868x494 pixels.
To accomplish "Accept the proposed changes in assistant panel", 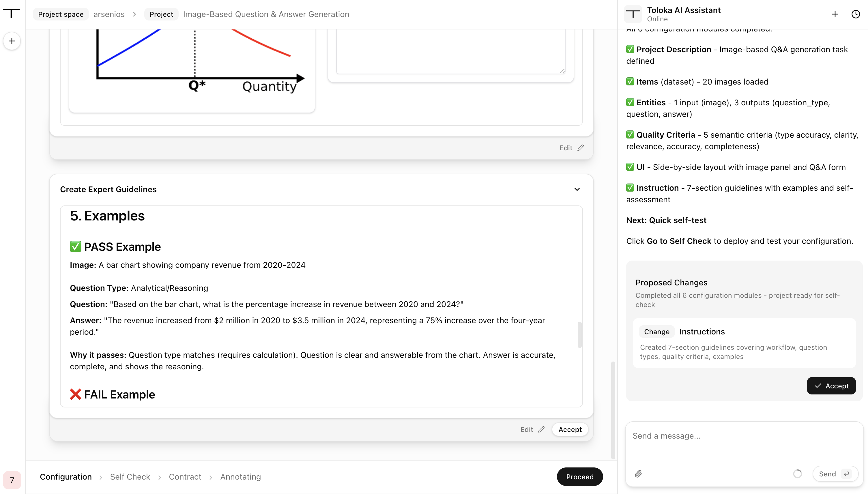I will coord(831,386).
